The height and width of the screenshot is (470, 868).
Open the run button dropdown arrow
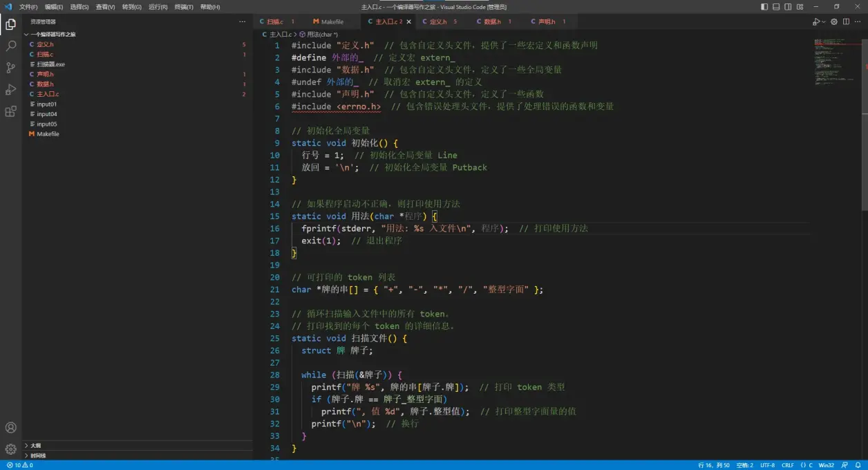(824, 21)
